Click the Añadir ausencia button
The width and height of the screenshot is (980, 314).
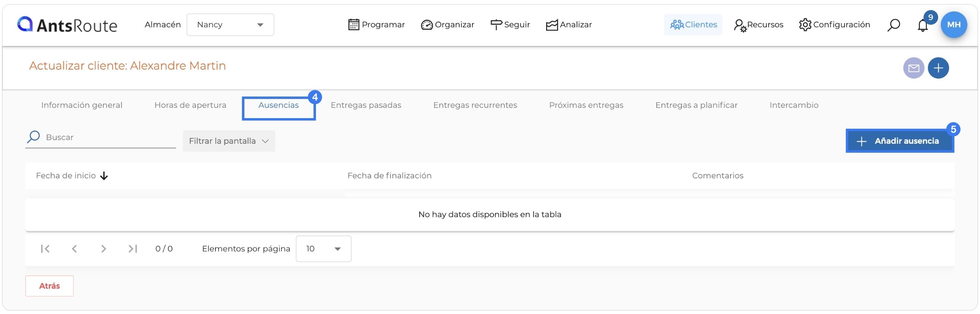tap(900, 141)
